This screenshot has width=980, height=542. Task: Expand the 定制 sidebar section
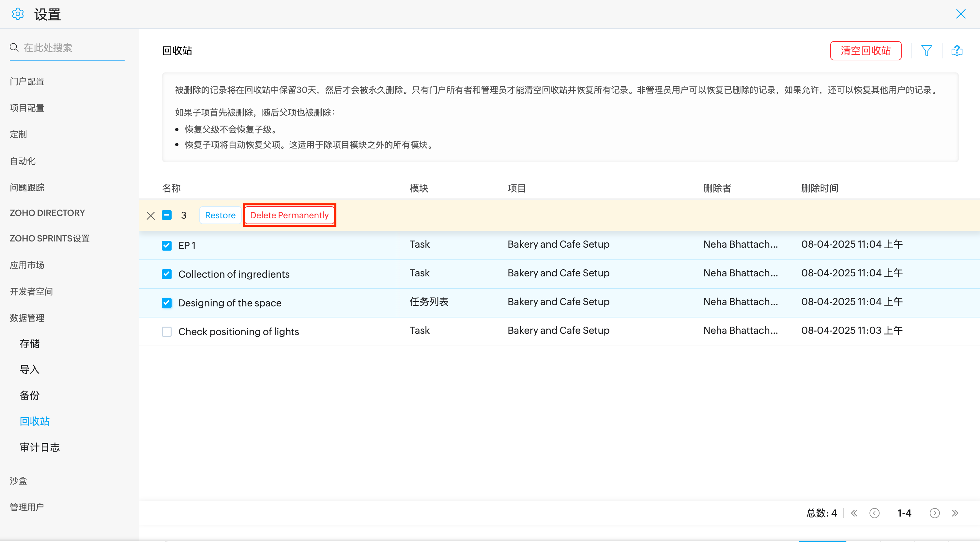(x=18, y=134)
